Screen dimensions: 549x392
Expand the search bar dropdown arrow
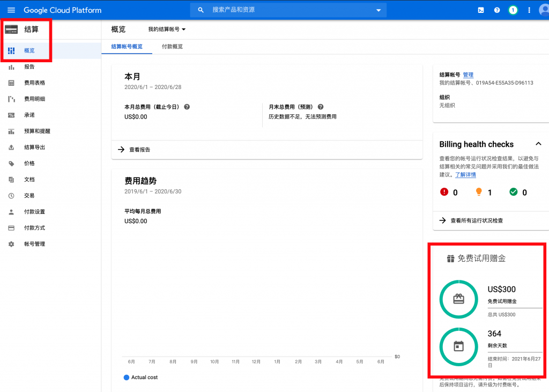379,10
